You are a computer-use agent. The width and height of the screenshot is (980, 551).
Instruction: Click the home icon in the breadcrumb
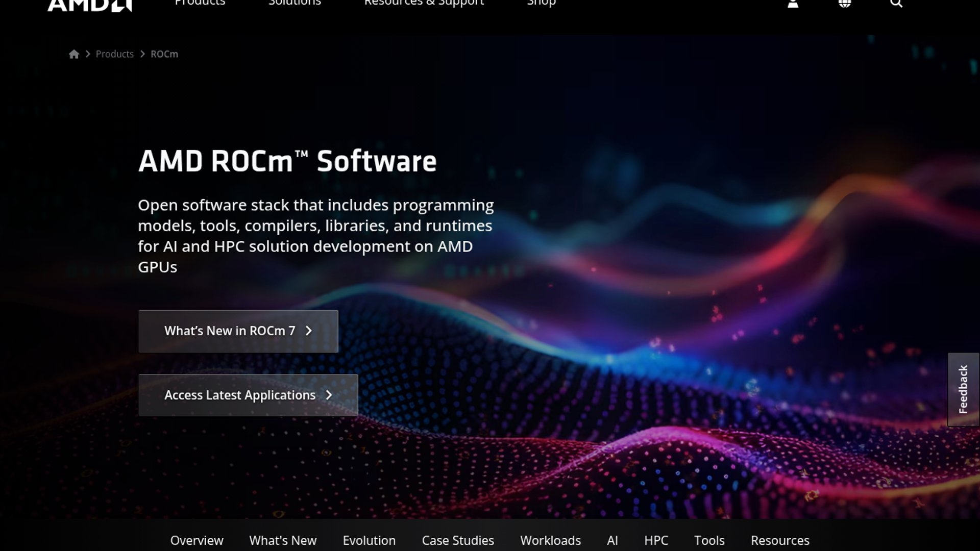[75, 54]
